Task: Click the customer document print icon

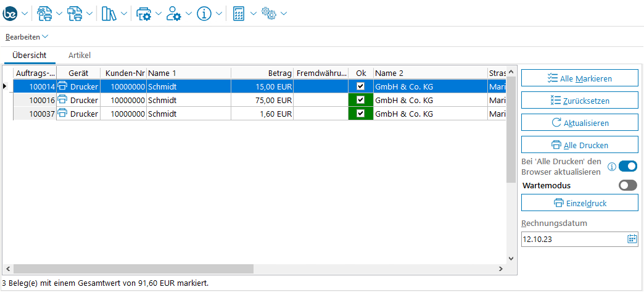Action: 44,13
